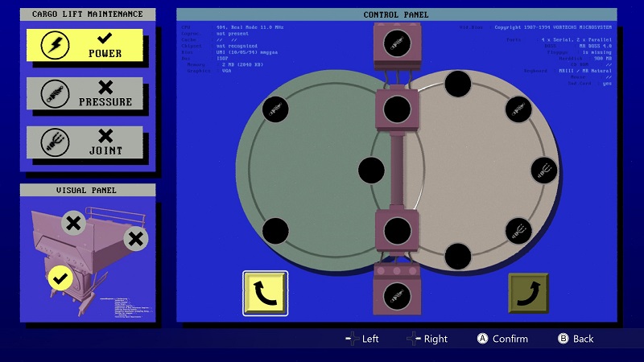Select the upper-right piston node on the beige disc
This screenshot has width=644, height=362.
pyautogui.click(x=518, y=108)
